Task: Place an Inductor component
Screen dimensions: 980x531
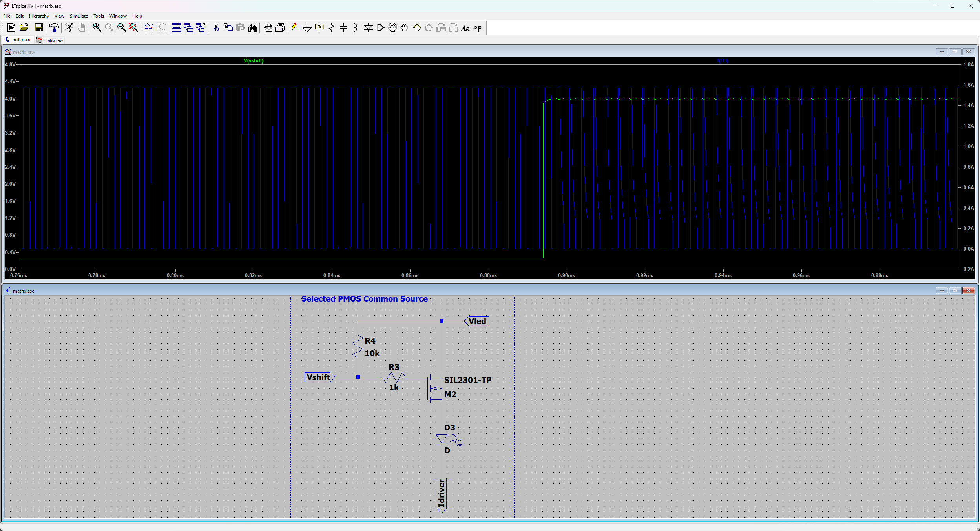Action: click(x=356, y=27)
